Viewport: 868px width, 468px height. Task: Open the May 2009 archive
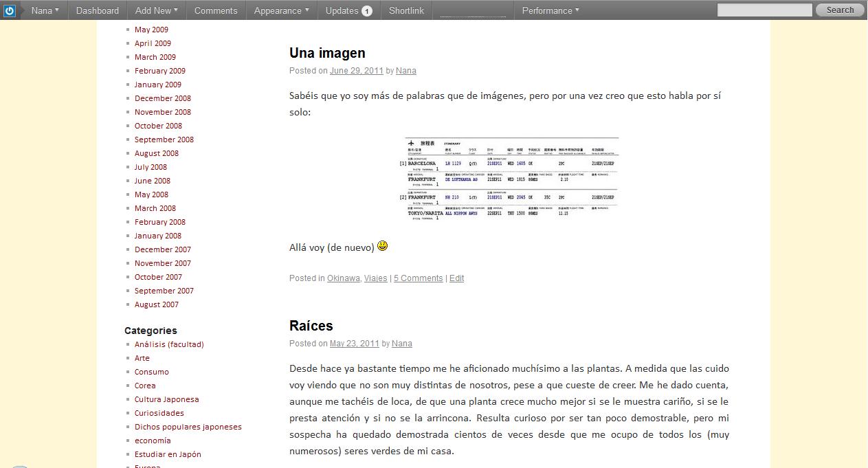pyautogui.click(x=151, y=30)
